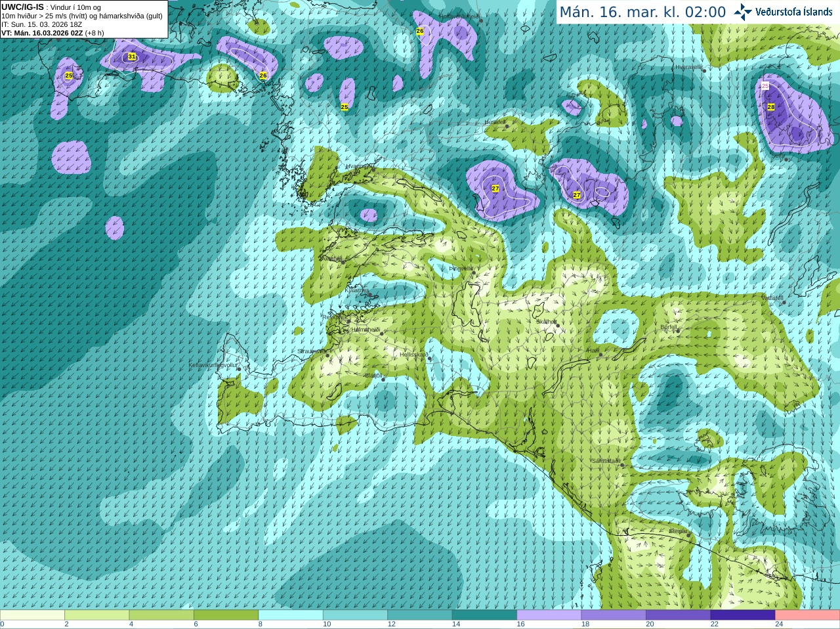
Task: Click the 22–24 m/s dark indigo legend swatch
Action: tap(743, 615)
